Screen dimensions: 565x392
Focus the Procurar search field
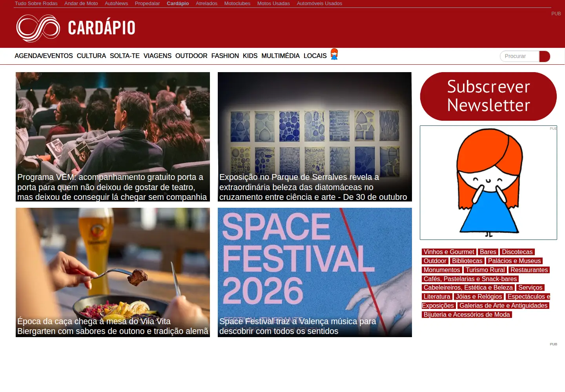pyautogui.click(x=520, y=56)
